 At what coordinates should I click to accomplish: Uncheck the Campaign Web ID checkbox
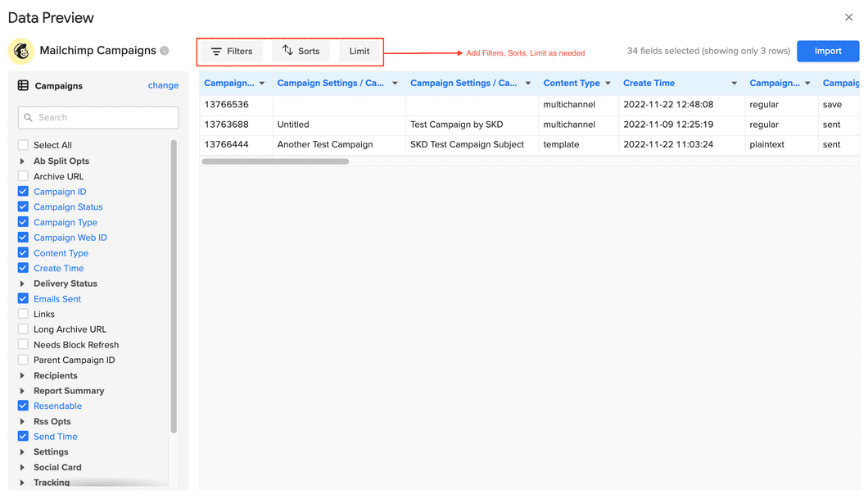23,238
